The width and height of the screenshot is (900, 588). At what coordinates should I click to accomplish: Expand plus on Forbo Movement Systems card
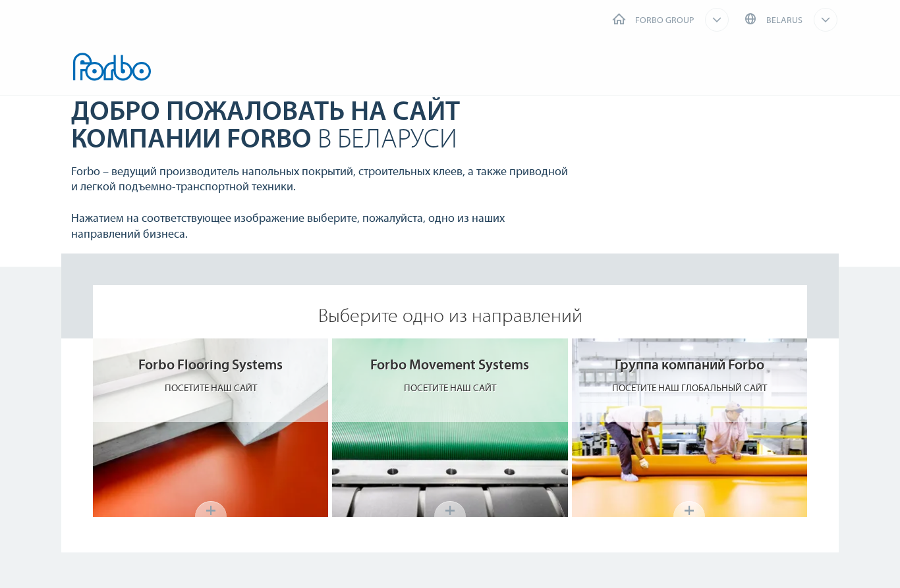coord(450,510)
